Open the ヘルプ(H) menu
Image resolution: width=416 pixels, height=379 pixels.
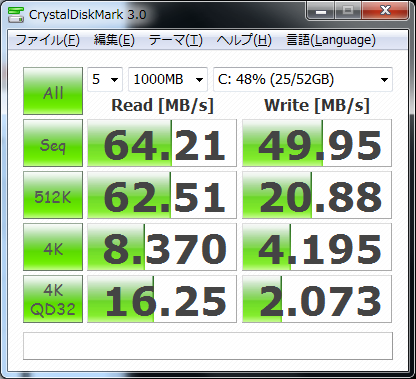coord(244,40)
